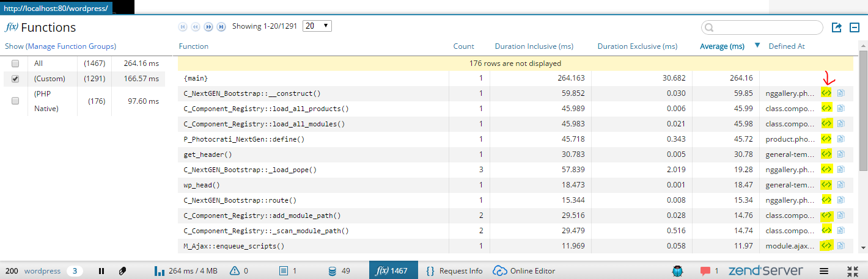
Task: Click document icon in route() row
Action: (840, 200)
